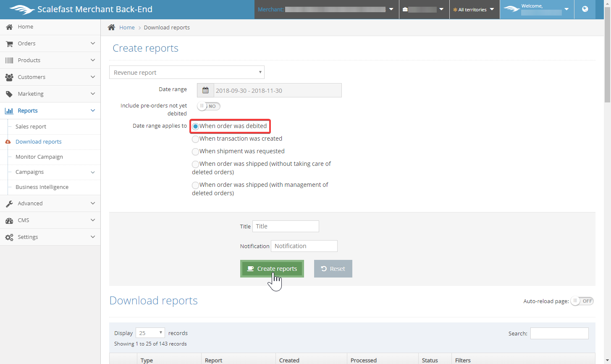Click the Orders shopping cart icon
611x364 pixels.
tap(9, 44)
